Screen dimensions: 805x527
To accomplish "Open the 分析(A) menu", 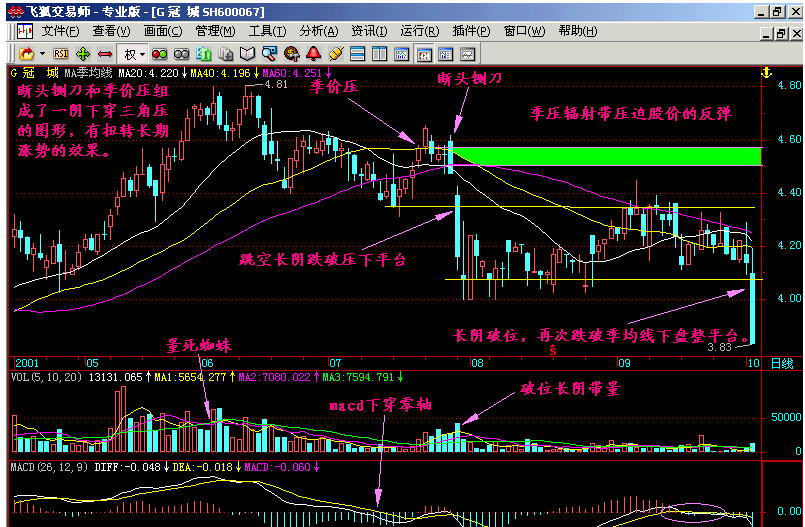I will (319, 31).
